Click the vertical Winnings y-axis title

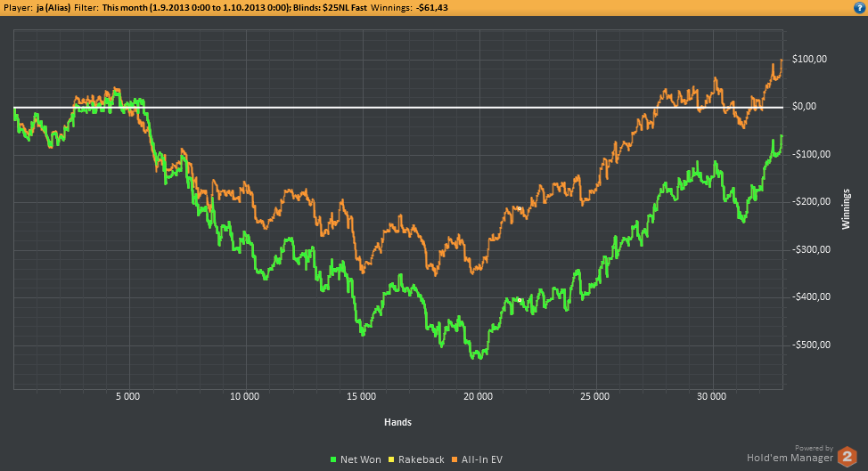click(847, 208)
